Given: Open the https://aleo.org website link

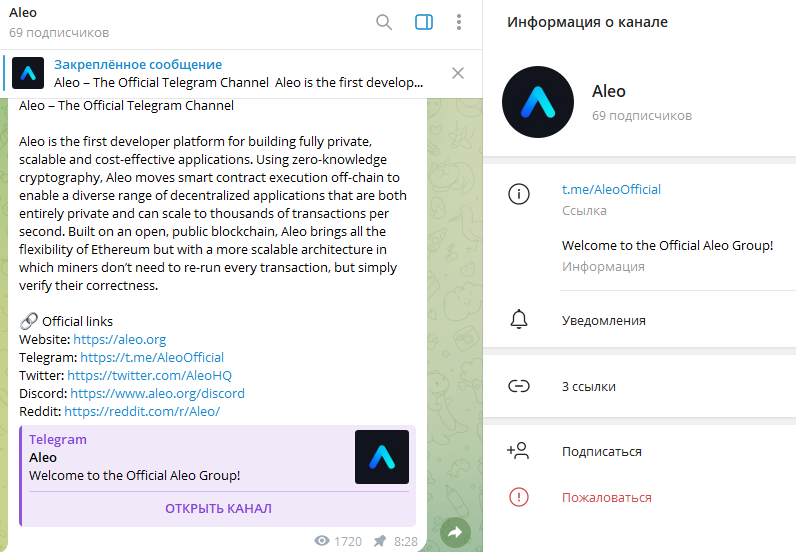Looking at the screenshot, I should (119, 339).
